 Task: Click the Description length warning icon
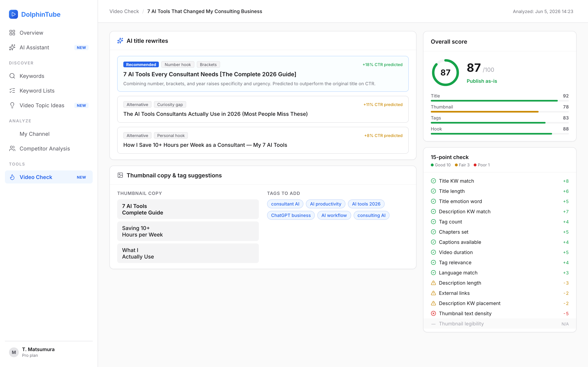433,283
